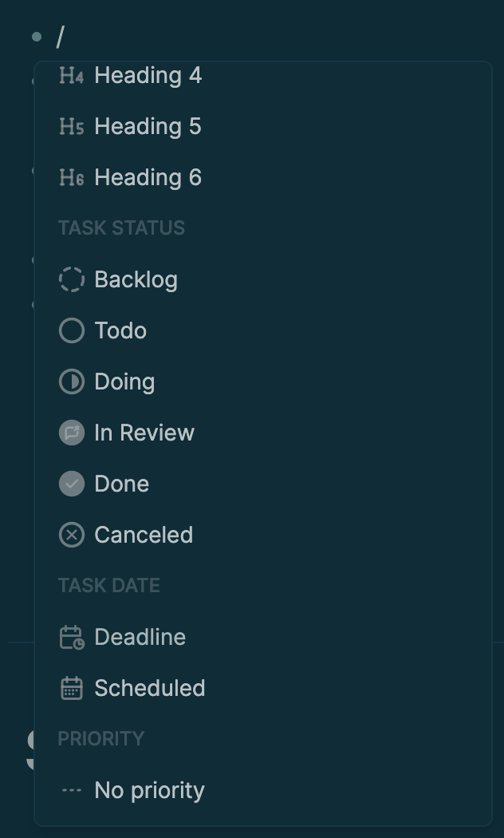Click the H6 heading icon

71,178
